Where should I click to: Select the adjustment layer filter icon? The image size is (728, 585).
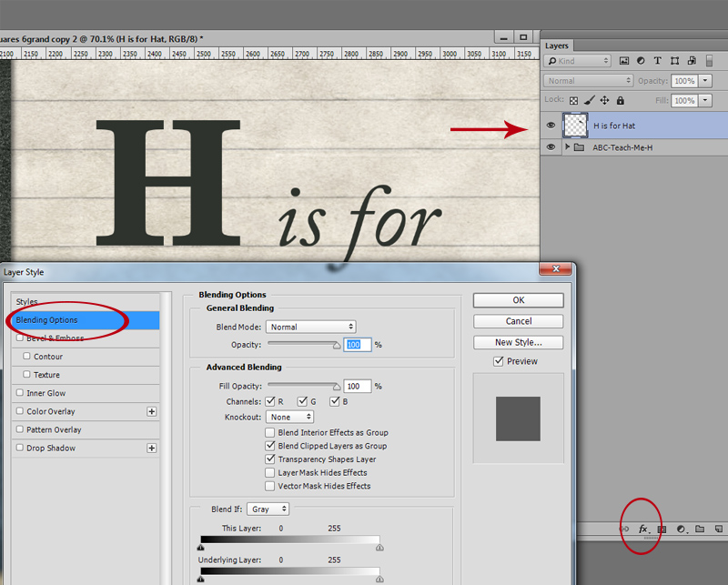pyautogui.click(x=641, y=61)
